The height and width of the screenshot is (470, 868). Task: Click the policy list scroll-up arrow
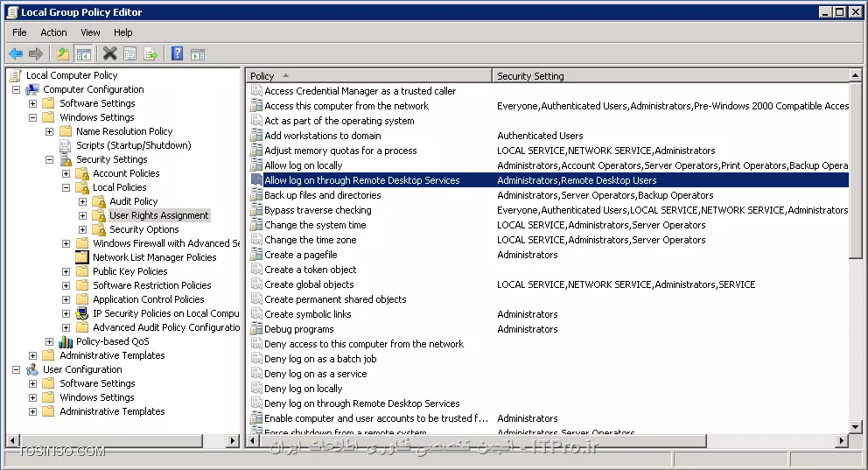click(855, 75)
